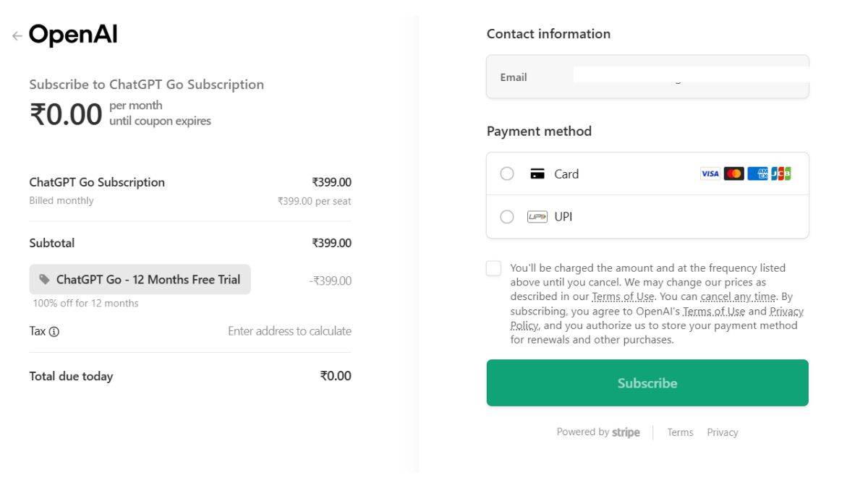Click the Email contact field

pyautogui.click(x=647, y=77)
